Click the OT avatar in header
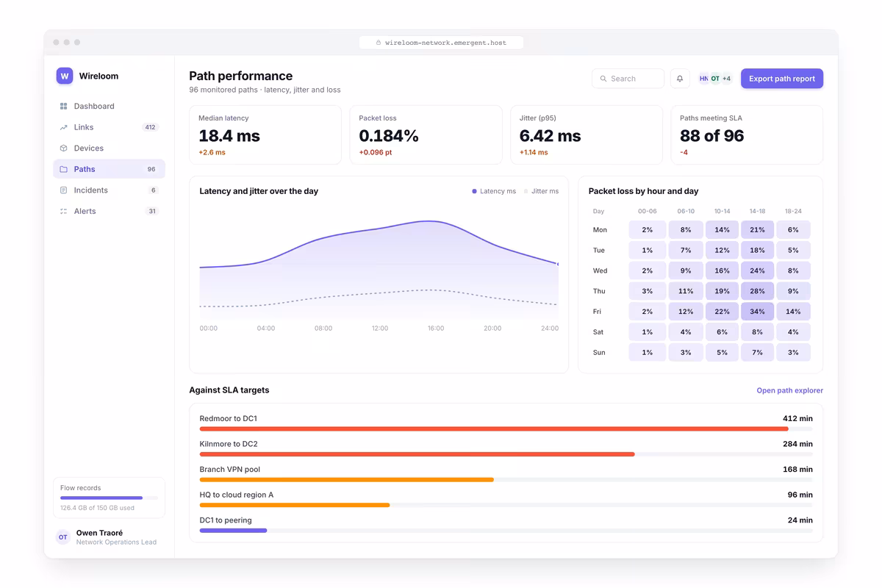Screen dimensions: 882x588 click(x=715, y=79)
